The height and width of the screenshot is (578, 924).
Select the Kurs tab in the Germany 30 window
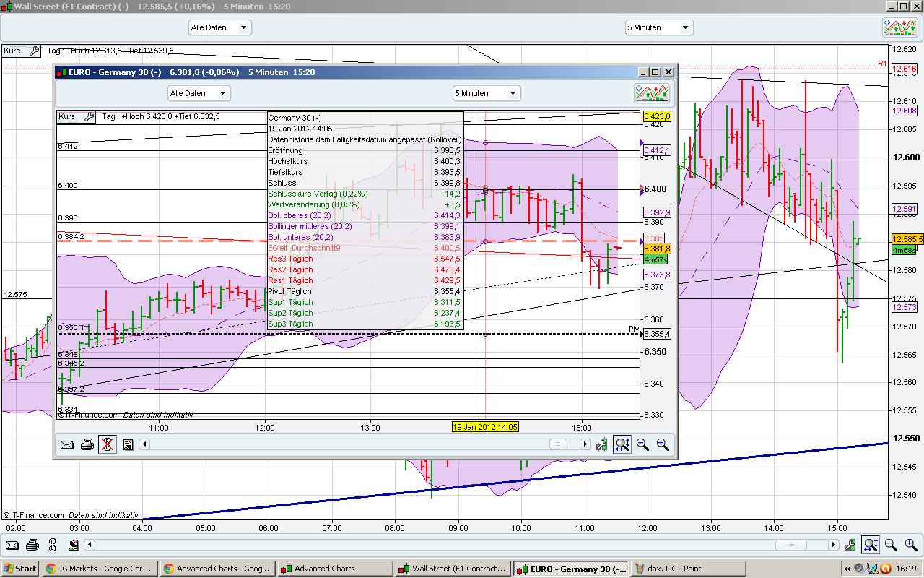click(69, 116)
